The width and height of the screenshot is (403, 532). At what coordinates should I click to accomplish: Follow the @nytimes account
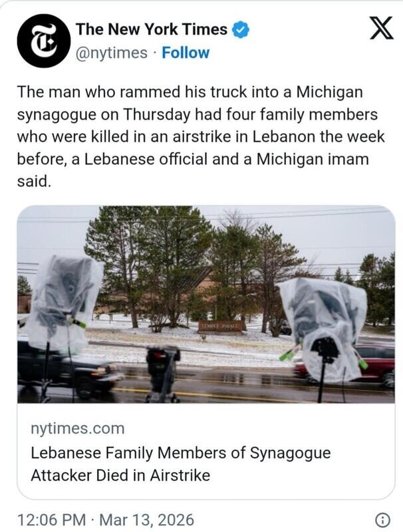[186, 53]
